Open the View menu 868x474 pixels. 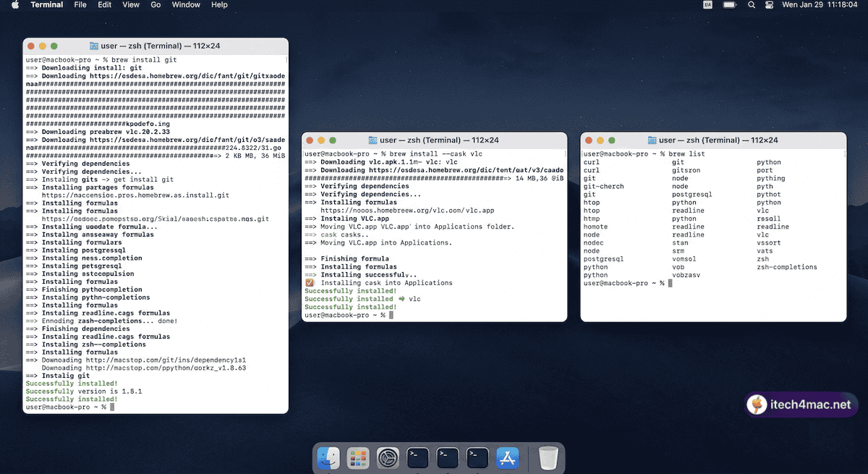point(131,5)
